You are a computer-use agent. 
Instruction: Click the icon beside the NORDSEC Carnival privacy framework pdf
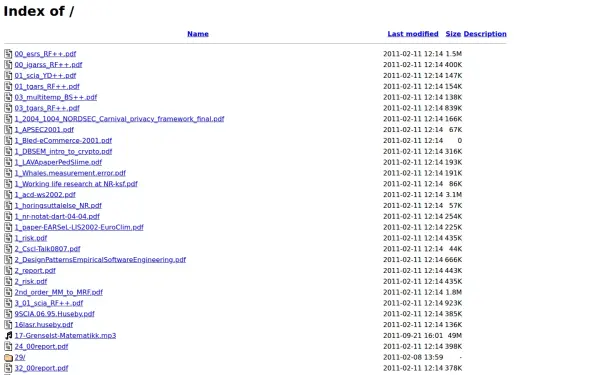[8, 119]
